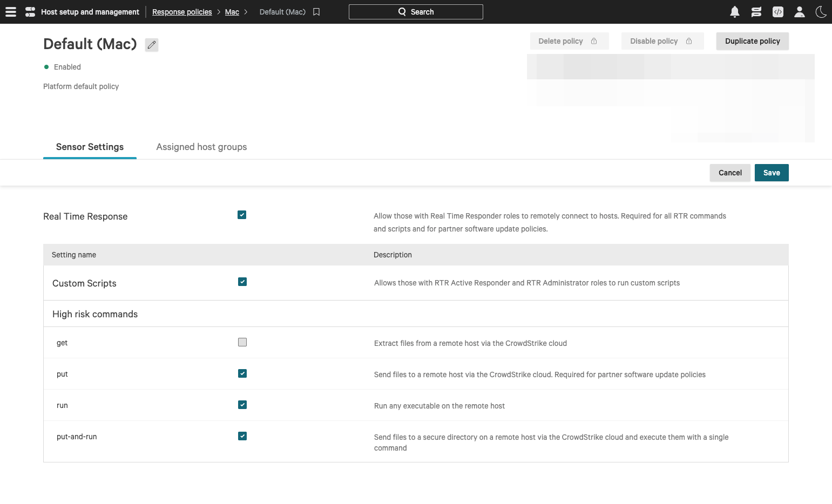Toggle the Custom Scripts checkbox
832x504 pixels.
pos(242,282)
